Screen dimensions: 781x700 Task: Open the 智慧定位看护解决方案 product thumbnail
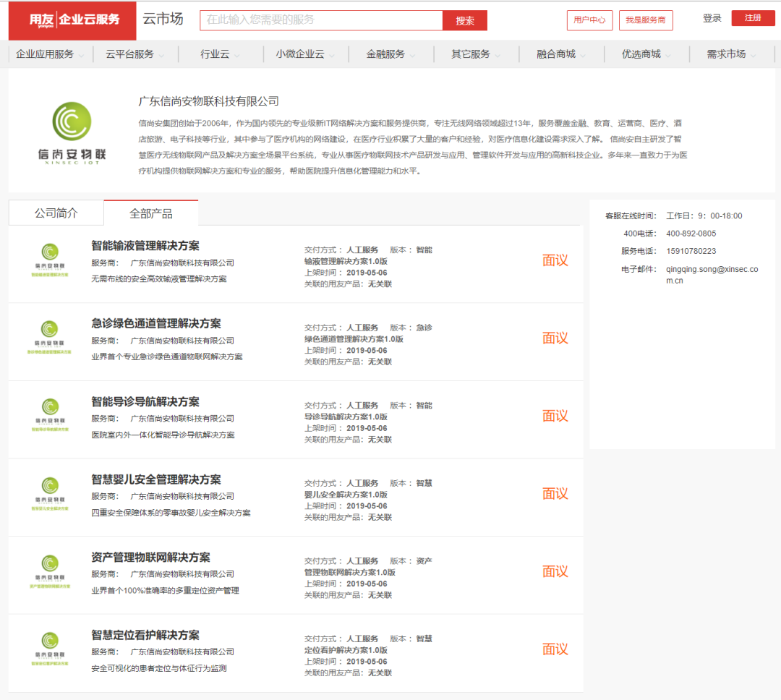50,649
